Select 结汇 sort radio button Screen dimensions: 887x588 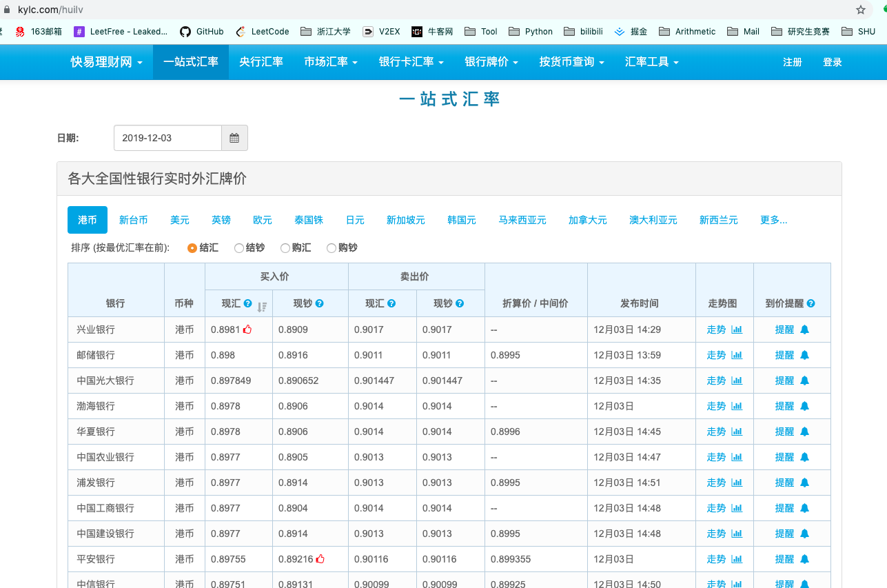click(x=192, y=247)
